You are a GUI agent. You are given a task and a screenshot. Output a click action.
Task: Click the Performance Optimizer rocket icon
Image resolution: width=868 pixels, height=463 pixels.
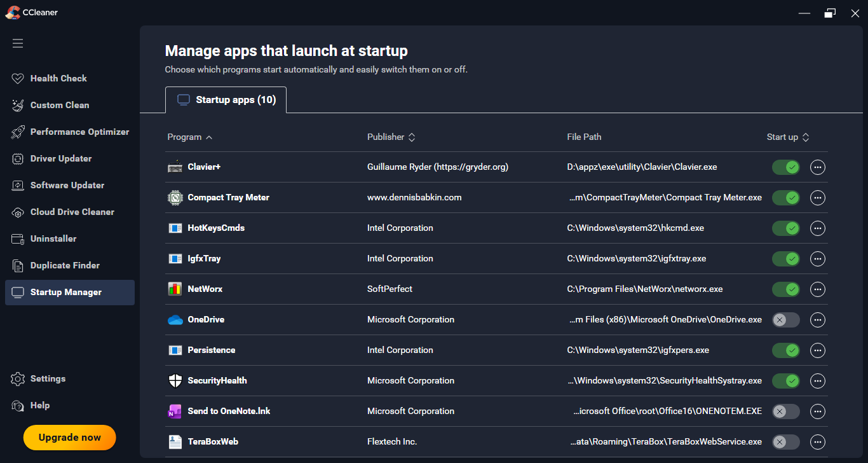(x=18, y=132)
